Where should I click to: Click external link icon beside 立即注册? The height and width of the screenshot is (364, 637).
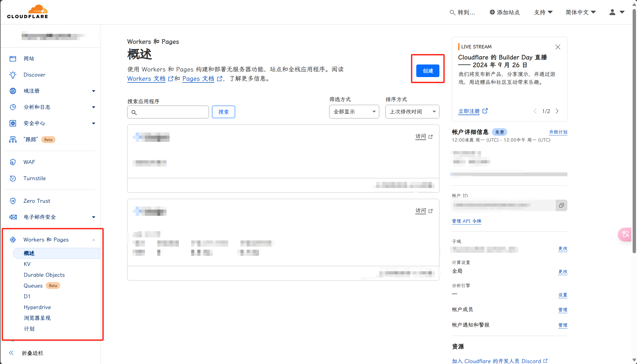[x=485, y=111]
